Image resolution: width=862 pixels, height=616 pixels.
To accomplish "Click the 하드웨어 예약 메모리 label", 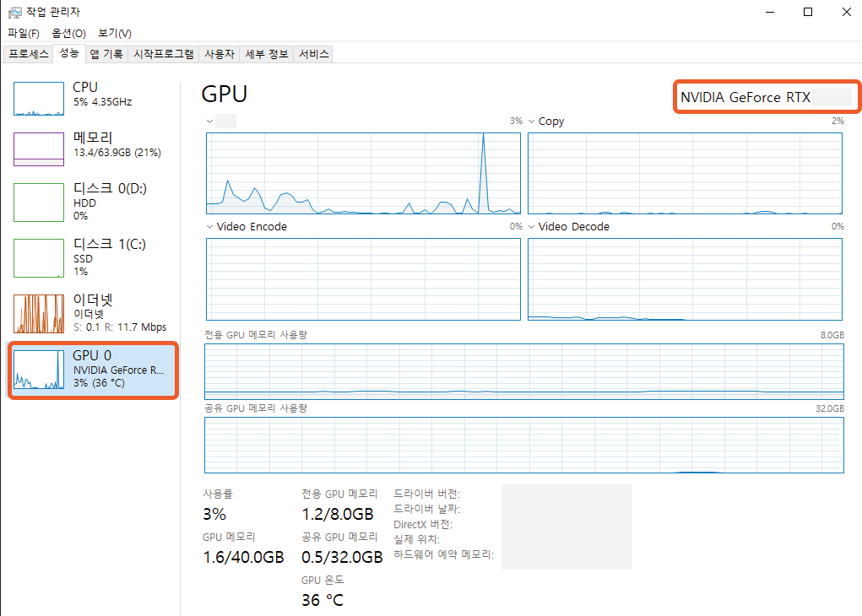I will [443, 554].
